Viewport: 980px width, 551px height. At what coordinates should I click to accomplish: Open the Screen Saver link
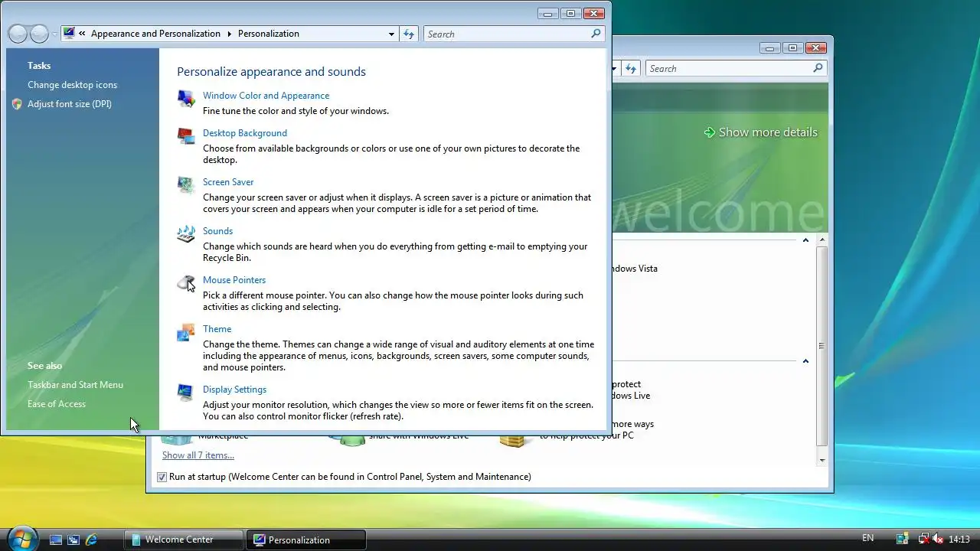[228, 182]
